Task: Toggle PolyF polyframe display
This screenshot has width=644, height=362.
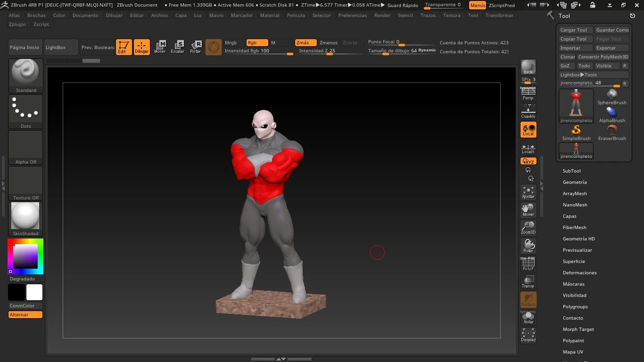Action: click(528, 264)
